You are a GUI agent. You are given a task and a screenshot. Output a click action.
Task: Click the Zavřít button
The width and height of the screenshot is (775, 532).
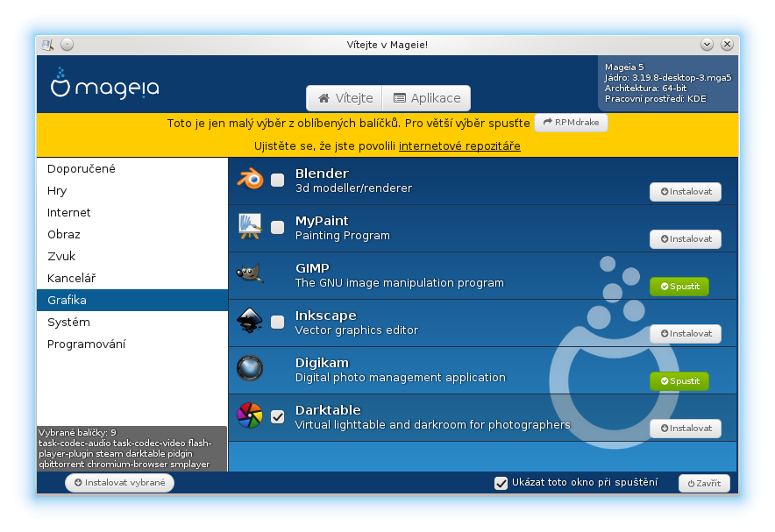pyautogui.click(x=704, y=484)
